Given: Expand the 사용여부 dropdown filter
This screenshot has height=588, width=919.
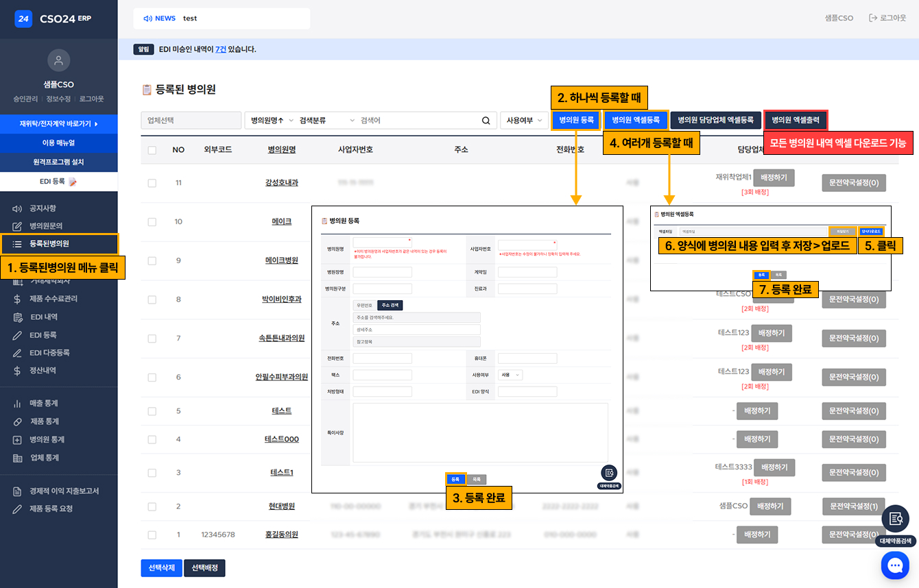Looking at the screenshot, I should (x=524, y=121).
